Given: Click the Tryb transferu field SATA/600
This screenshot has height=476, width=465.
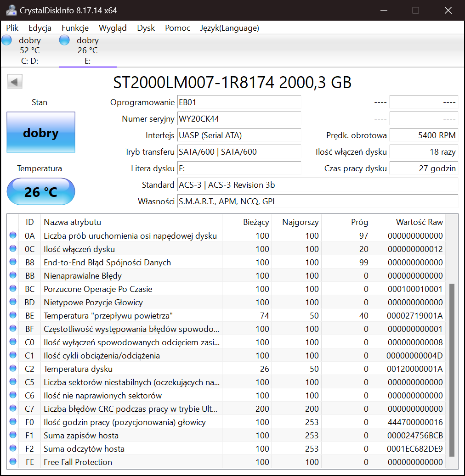Looking at the screenshot, I should 239,152.
